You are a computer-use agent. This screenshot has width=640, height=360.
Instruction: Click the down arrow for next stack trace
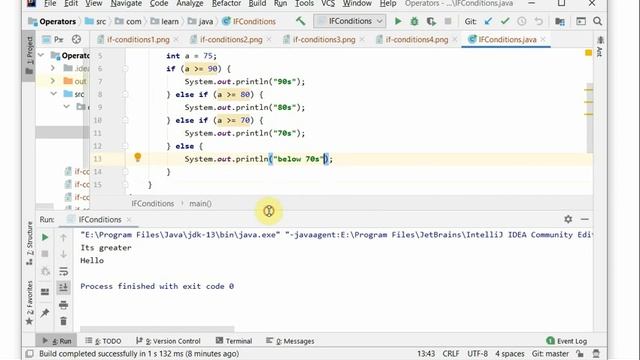(x=63, y=254)
